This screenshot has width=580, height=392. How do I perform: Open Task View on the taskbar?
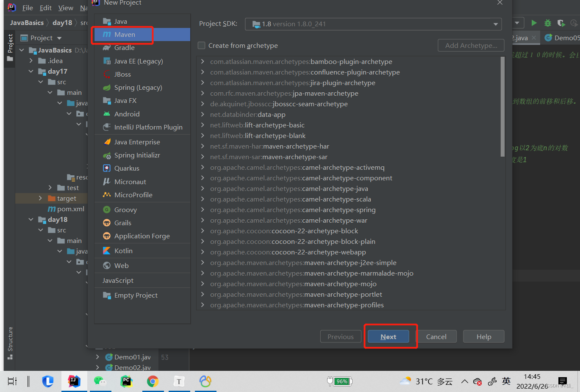pyautogui.click(x=12, y=381)
